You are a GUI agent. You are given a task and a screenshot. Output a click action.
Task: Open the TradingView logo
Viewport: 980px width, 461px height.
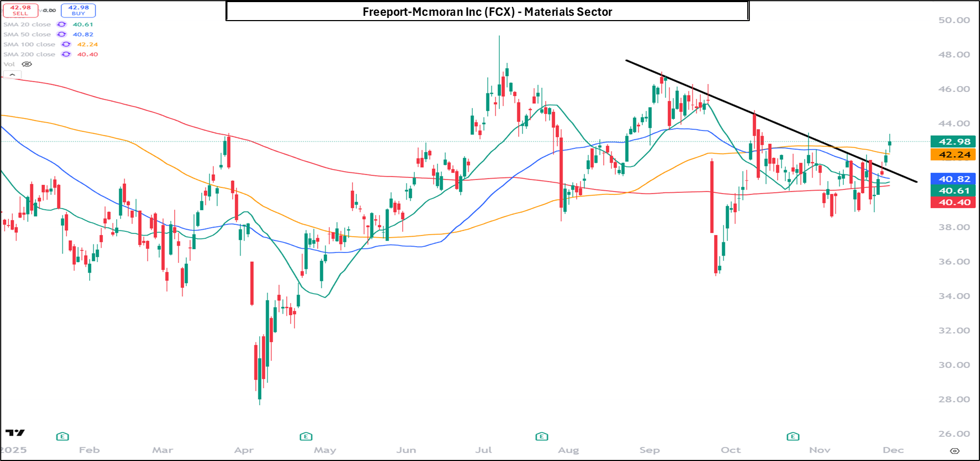tap(15, 433)
